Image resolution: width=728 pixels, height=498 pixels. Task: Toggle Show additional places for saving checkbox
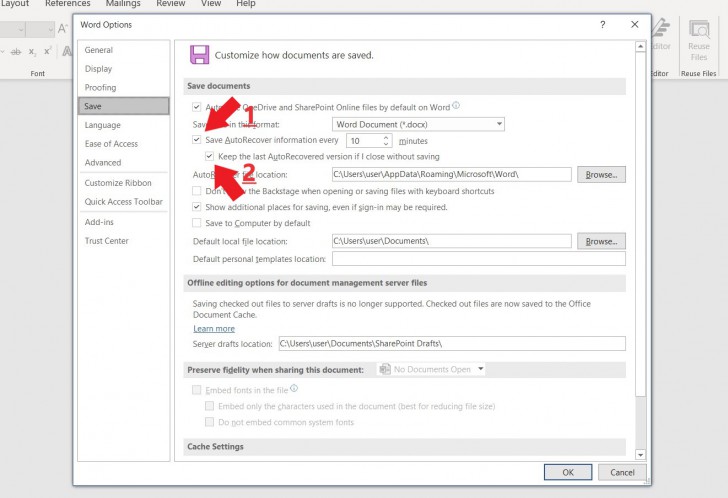(x=196, y=207)
